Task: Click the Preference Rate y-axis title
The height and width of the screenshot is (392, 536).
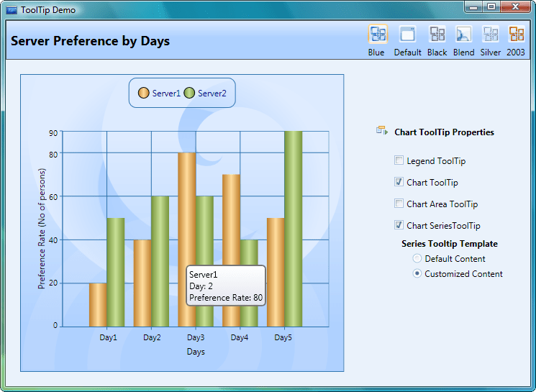Action: point(41,228)
